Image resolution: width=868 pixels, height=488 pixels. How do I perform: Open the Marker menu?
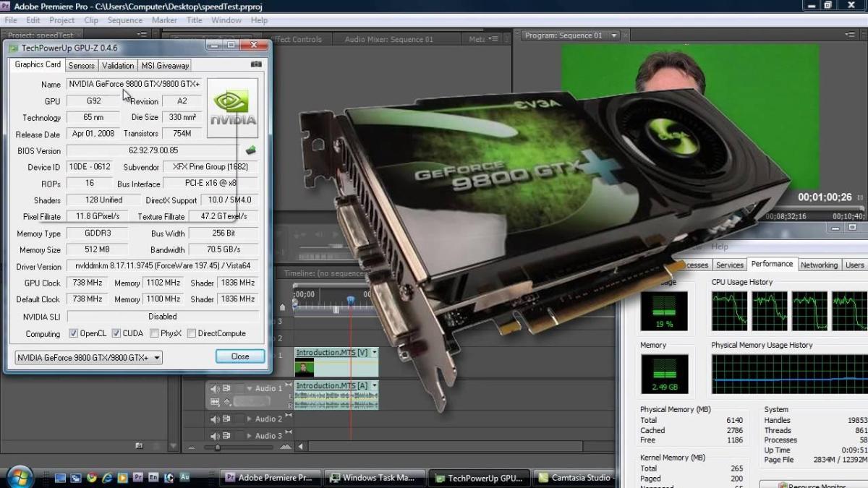tap(165, 20)
